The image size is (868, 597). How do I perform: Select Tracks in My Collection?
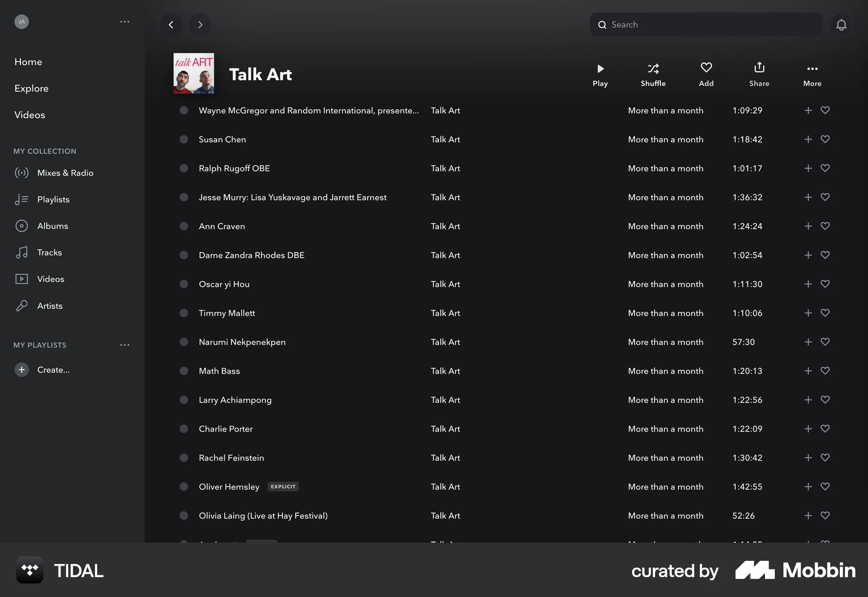49,252
